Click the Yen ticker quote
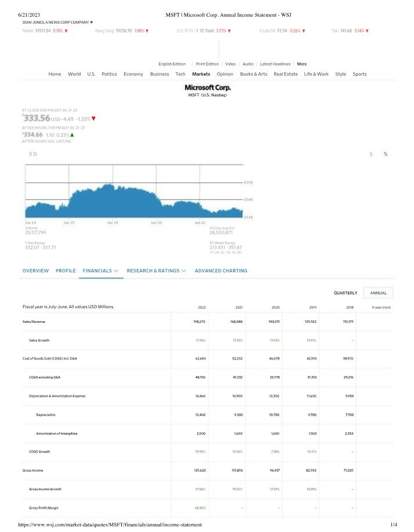Image resolution: width=414 pixels, height=532 pixels. point(350,31)
